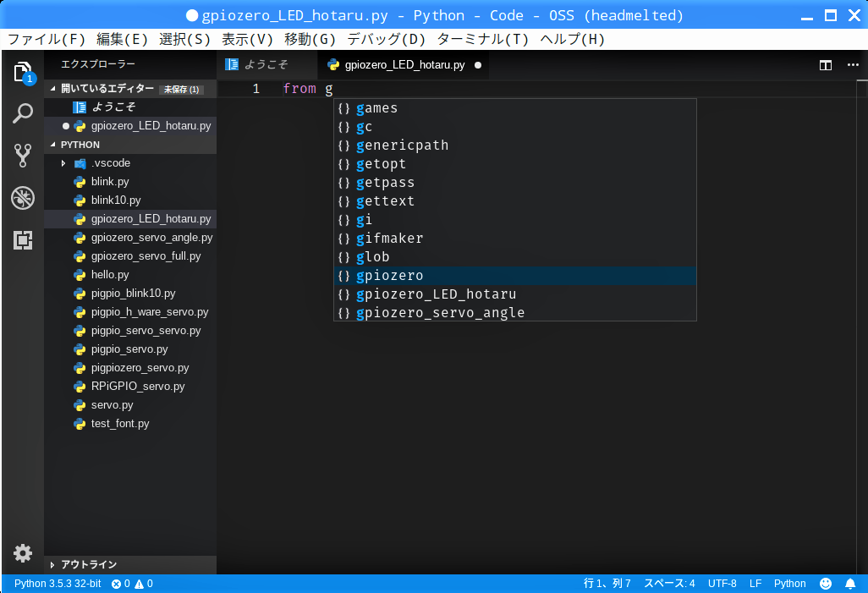Open the Terminal menu (ターミナル)
868x593 pixels.
point(483,39)
